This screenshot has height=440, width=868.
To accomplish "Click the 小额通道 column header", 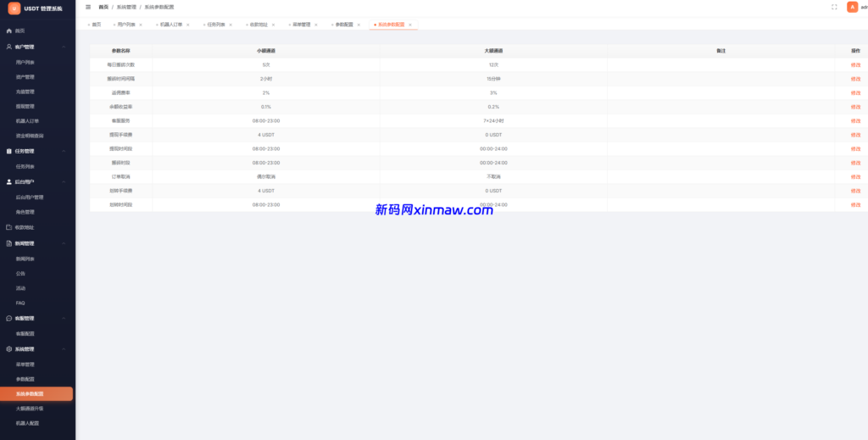I will click(266, 51).
